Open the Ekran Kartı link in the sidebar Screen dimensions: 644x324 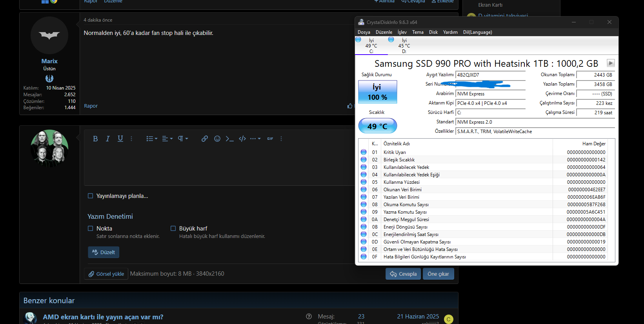point(490,5)
